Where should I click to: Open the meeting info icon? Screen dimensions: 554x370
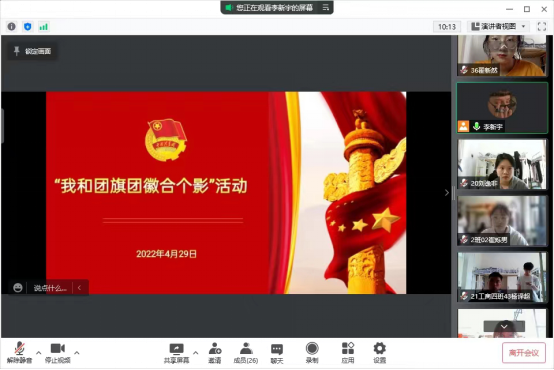12,27
